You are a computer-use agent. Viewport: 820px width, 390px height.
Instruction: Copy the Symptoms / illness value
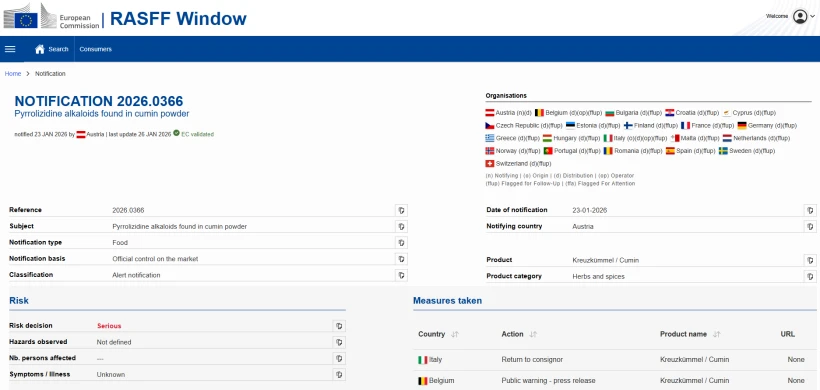click(x=339, y=374)
